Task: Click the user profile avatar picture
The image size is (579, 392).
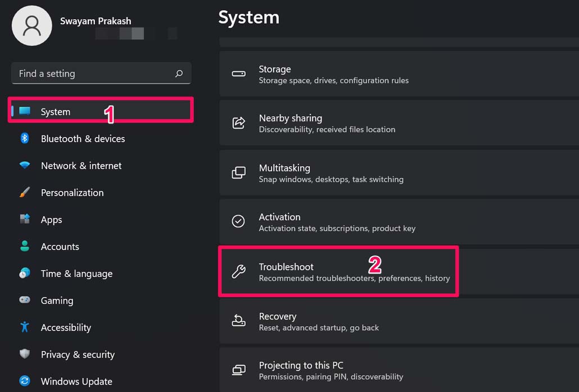Action: [32, 26]
